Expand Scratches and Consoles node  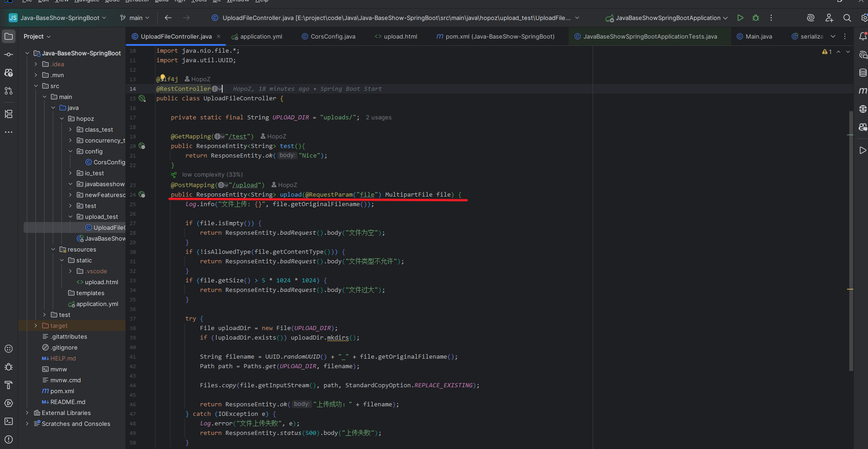click(x=27, y=424)
